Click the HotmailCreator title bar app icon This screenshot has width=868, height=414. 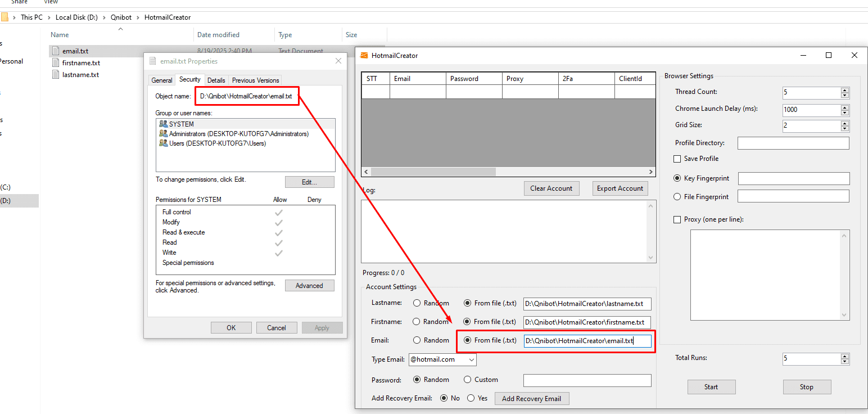[x=364, y=55]
